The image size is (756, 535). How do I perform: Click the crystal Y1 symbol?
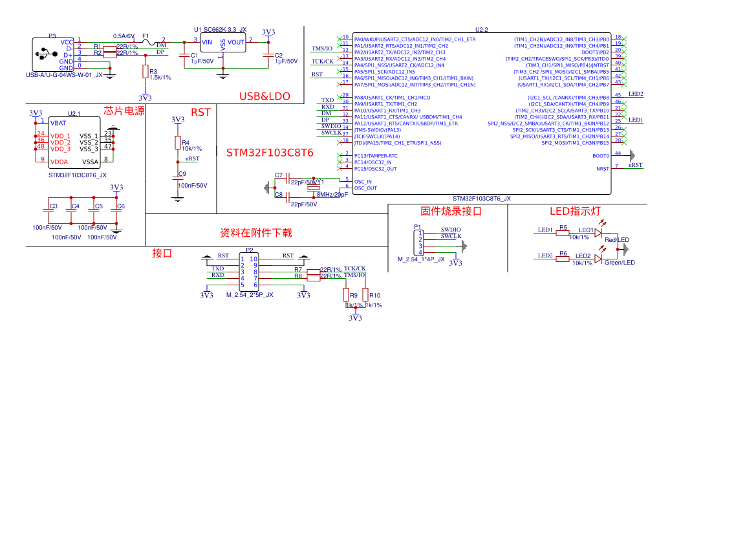pyautogui.click(x=314, y=188)
